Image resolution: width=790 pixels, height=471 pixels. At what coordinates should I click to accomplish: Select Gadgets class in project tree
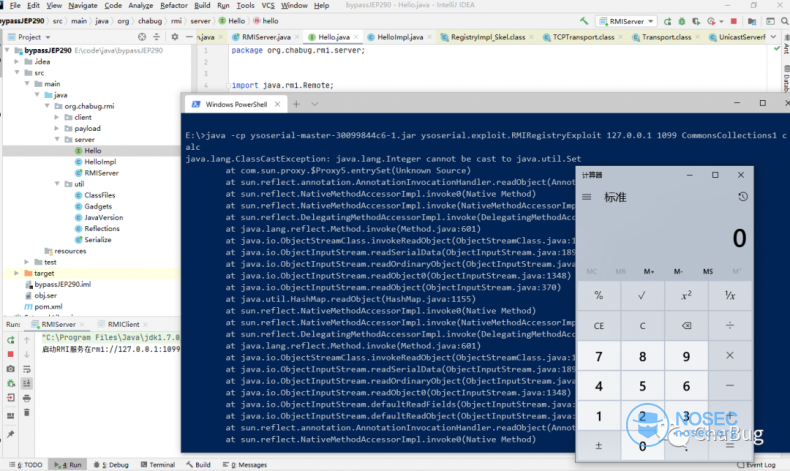click(x=93, y=206)
